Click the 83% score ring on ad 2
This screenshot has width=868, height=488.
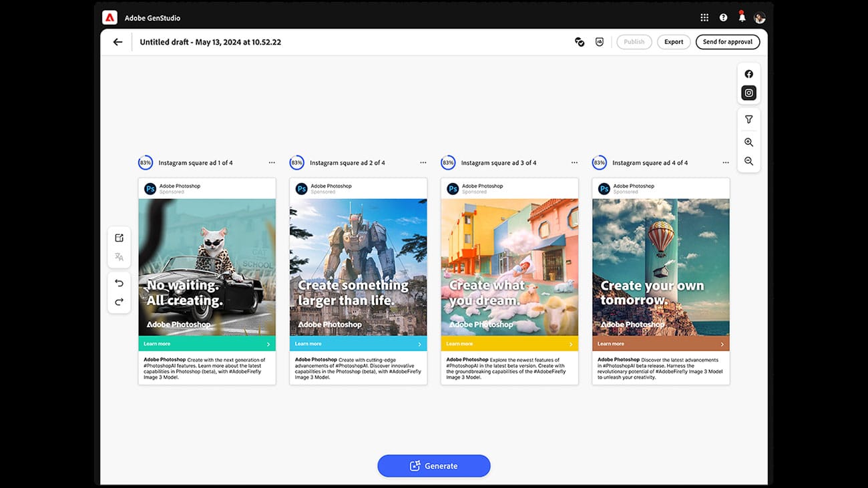[296, 163]
